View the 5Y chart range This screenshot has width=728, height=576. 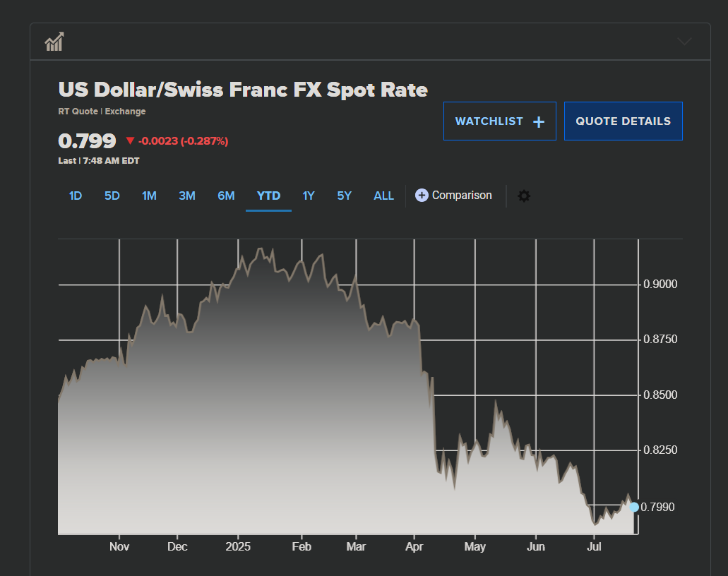344,196
